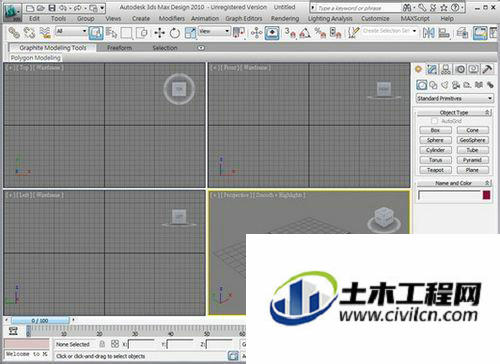Viewport: 500px width, 364px height.
Task: Toggle Window/Crossing selection mode
Action: coord(142,33)
